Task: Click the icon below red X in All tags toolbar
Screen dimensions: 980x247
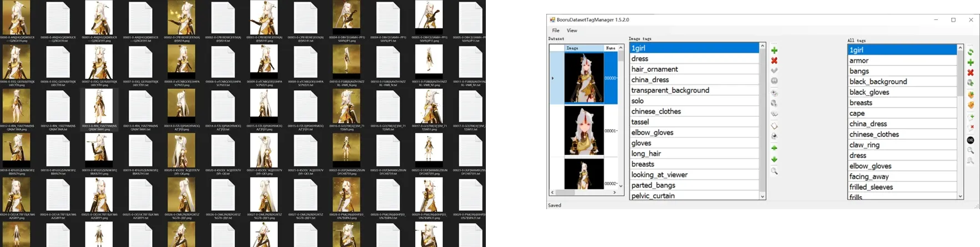Action: [971, 83]
